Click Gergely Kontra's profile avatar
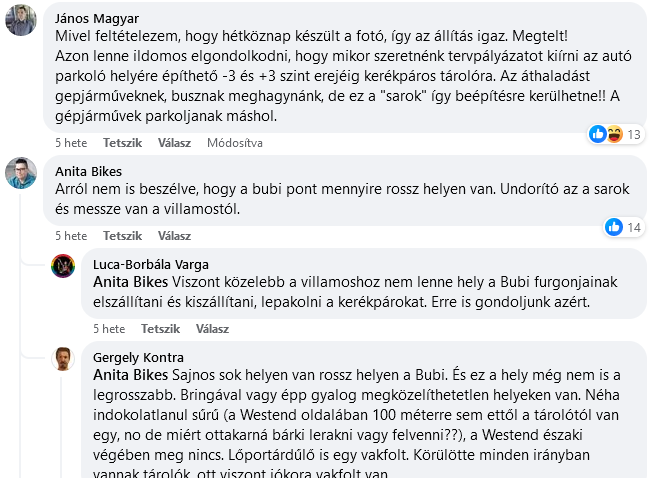Viewport: 657px width, 478px height. [63, 359]
